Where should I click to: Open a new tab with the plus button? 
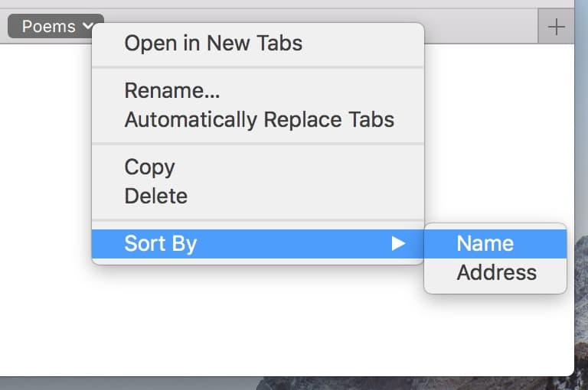point(557,27)
